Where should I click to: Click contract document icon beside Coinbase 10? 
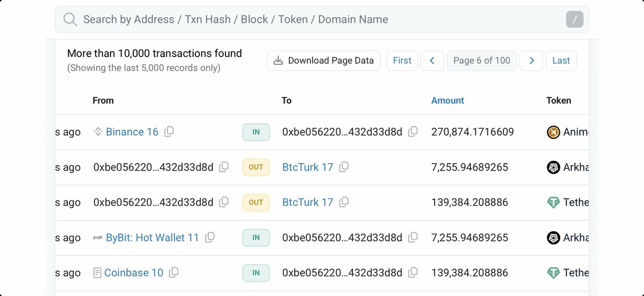(97, 273)
